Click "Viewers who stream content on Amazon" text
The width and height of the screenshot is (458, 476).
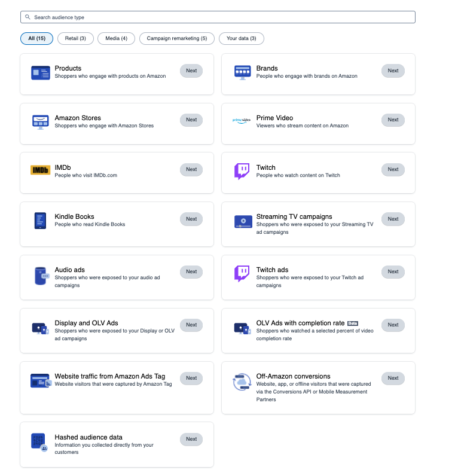tap(303, 126)
